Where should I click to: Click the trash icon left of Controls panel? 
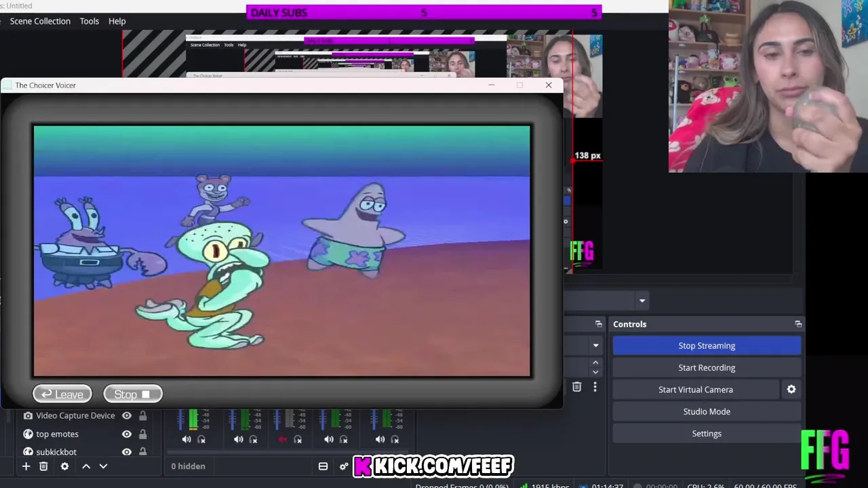pyautogui.click(x=576, y=387)
